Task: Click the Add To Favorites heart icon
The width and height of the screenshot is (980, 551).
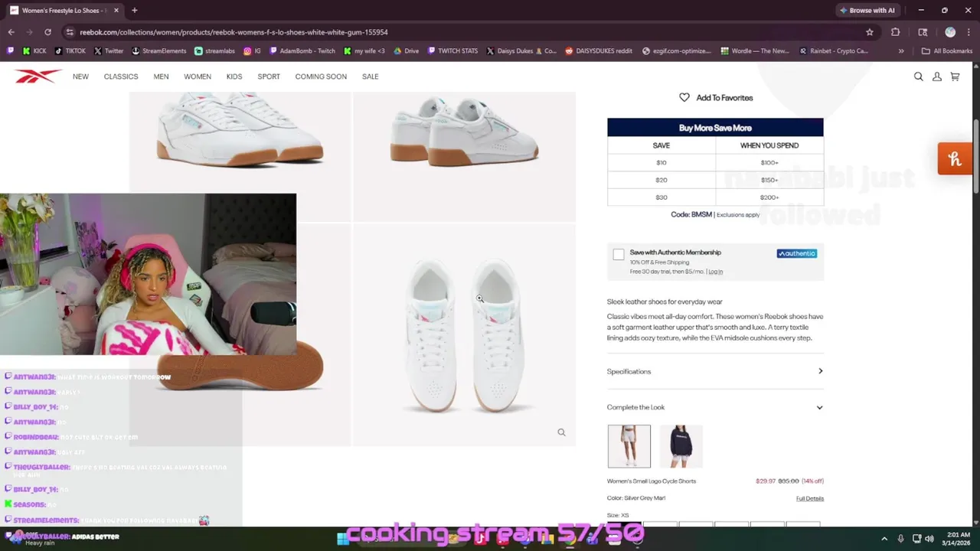Action: [x=684, y=97]
